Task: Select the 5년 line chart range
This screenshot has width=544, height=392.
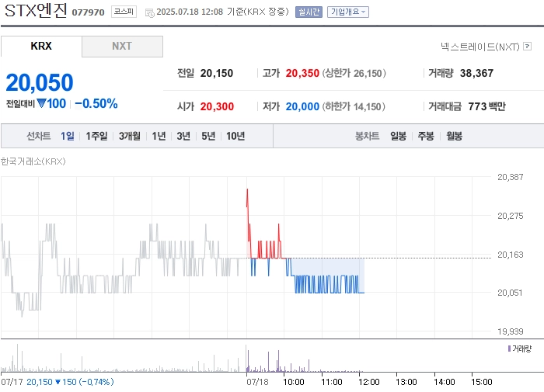Action: (x=208, y=136)
